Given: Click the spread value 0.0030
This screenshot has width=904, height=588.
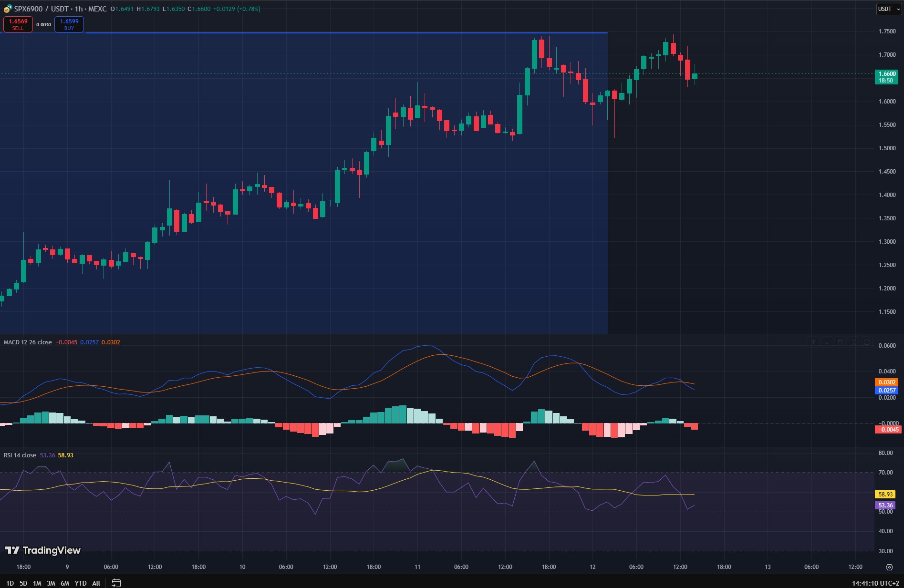Looking at the screenshot, I should [43, 24].
